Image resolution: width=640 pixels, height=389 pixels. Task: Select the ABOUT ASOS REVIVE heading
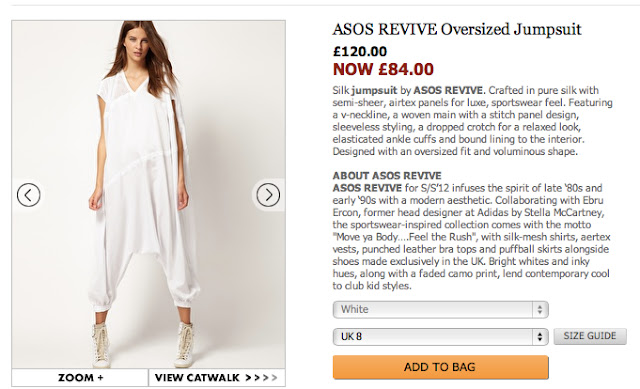387,176
